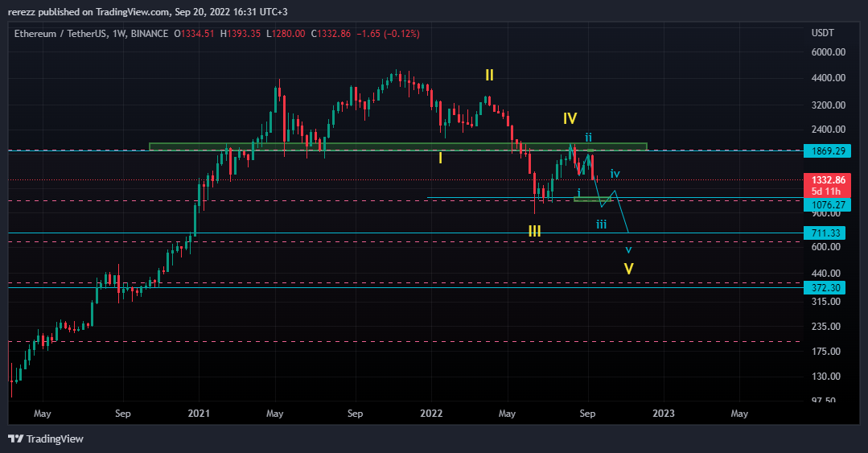The width and height of the screenshot is (868, 453).
Task: Select the red 1332.86 current price tag
Action: tap(827, 180)
